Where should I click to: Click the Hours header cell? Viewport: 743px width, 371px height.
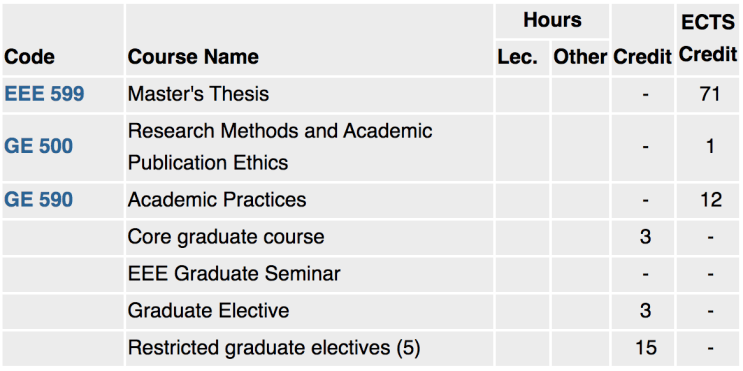(552, 20)
